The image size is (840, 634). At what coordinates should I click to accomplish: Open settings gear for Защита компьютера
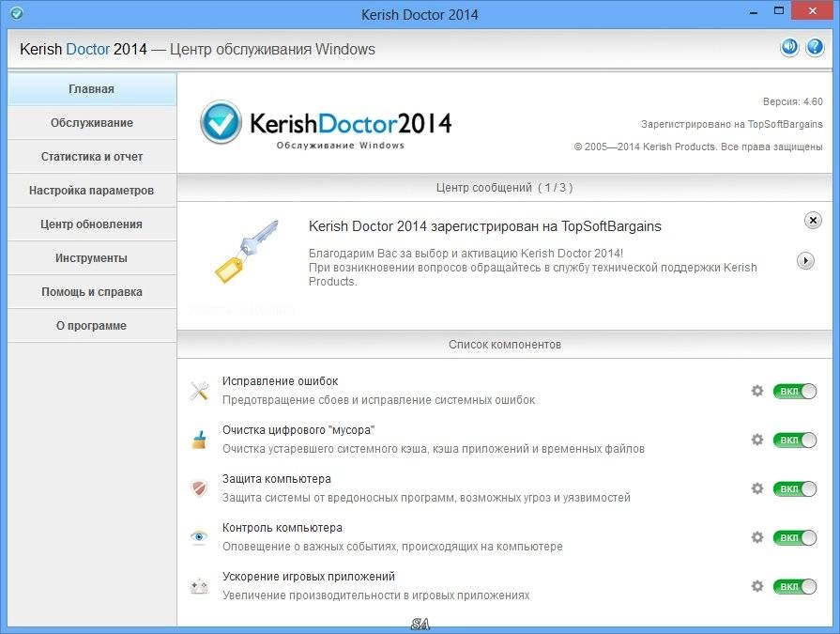(x=757, y=488)
